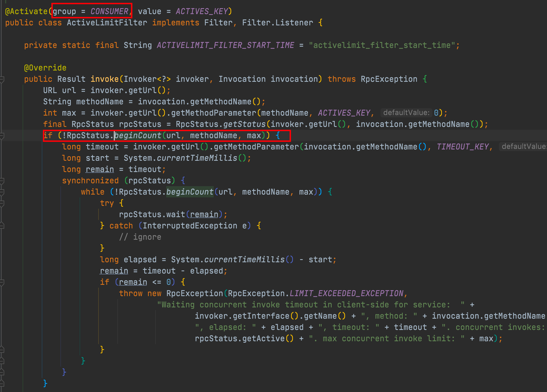Collapse the if beginCount block fold marker
Screen dimensions: 547x392
(x=2, y=136)
